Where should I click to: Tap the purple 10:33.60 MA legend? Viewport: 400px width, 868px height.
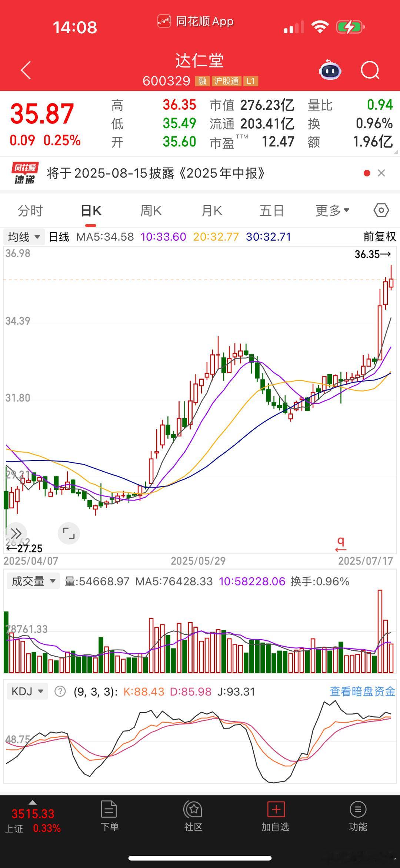pyautogui.click(x=163, y=237)
